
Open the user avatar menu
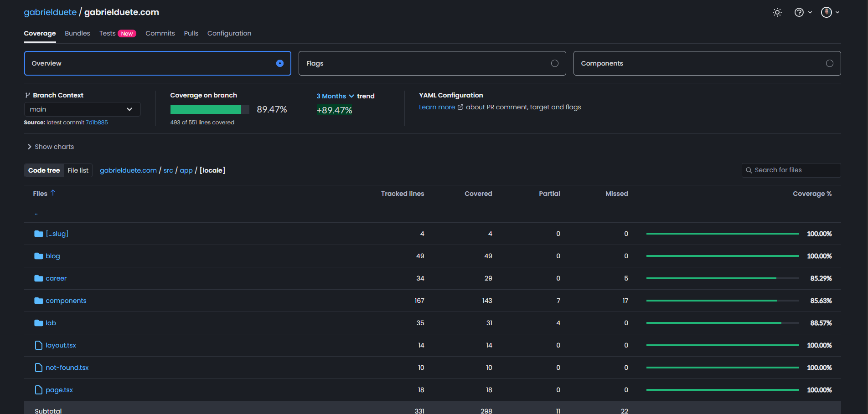[826, 12]
